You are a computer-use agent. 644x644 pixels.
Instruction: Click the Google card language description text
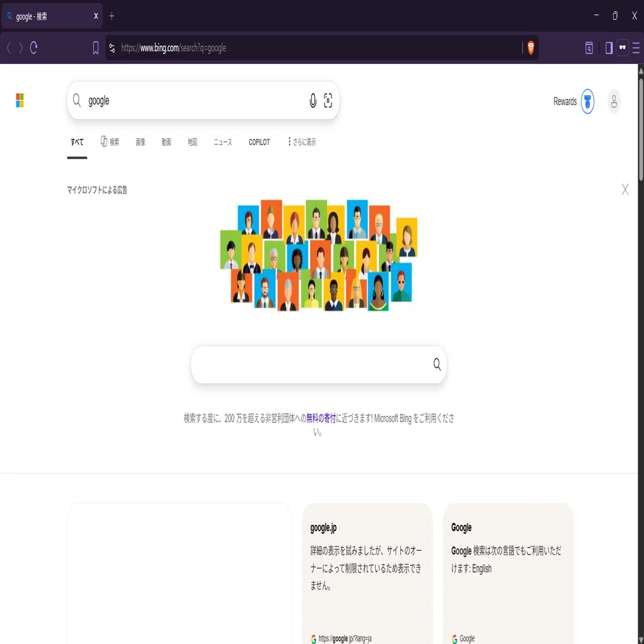pyautogui.click(x=506, y=560)
